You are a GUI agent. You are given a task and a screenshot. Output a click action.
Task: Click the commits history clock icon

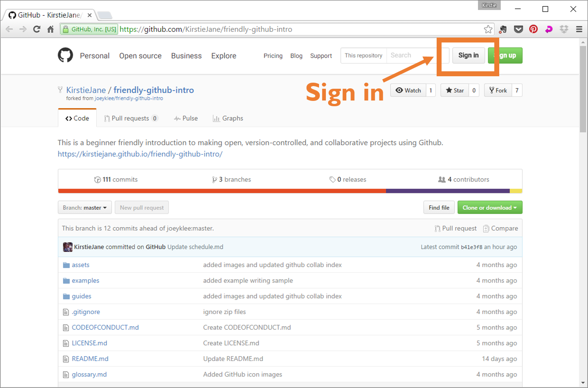(x=97, y=180)
